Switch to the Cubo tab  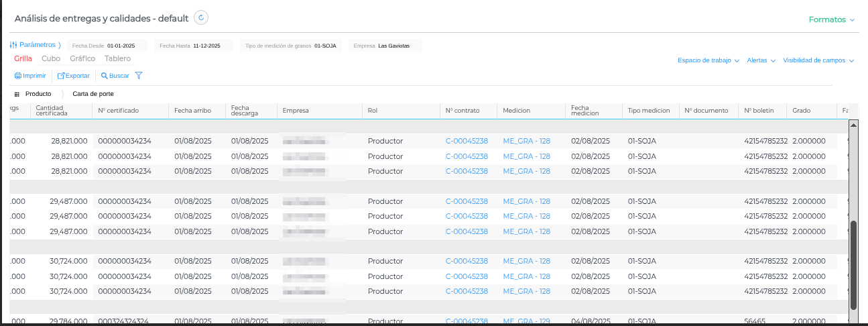coord(51,59)
